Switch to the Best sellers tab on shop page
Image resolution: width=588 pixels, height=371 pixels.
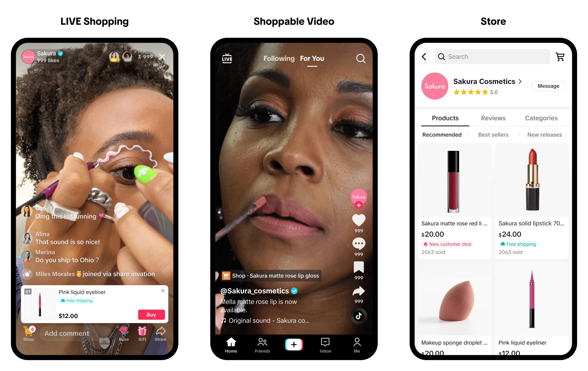(x=493, y=135)
